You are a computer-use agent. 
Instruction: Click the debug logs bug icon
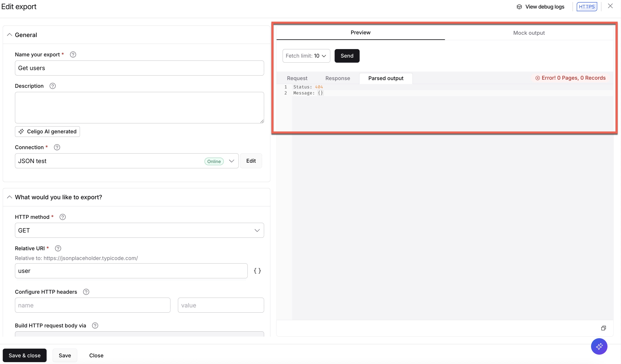(519, 7)
